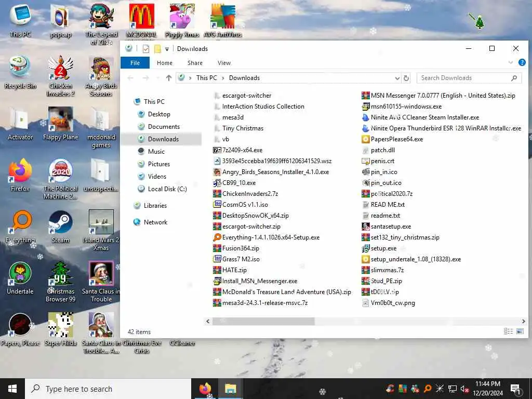Select Island Wars 2 Xmas icon
Image resolution: width=532 pixels, height=399 pixels.
101,230
